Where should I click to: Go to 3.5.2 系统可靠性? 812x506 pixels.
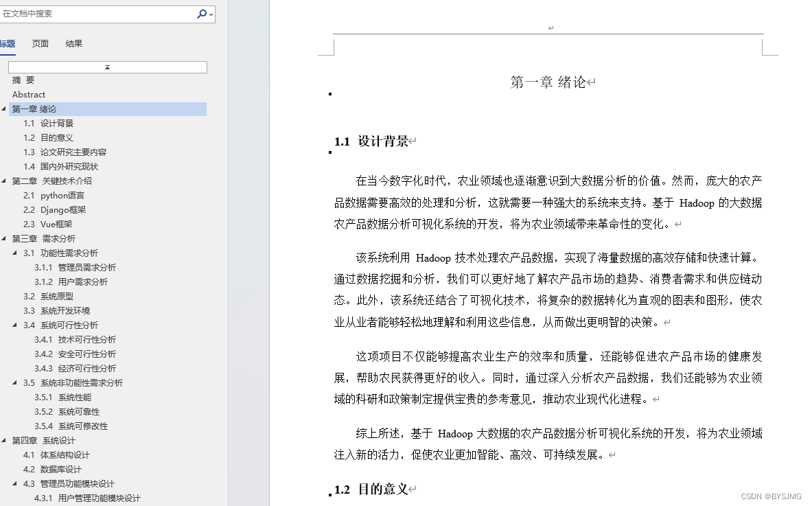[x=67, y=412]
